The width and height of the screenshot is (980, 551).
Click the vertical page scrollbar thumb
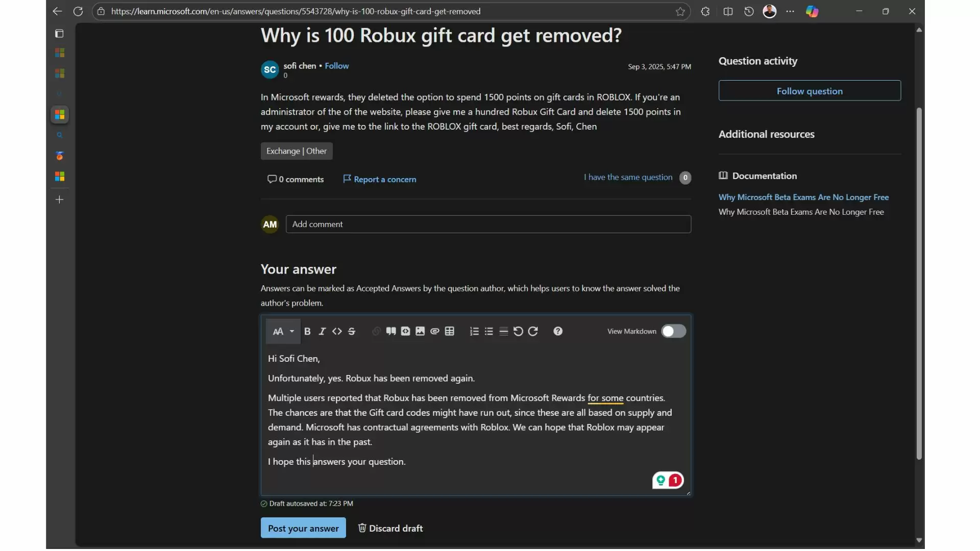coord(919,283)
